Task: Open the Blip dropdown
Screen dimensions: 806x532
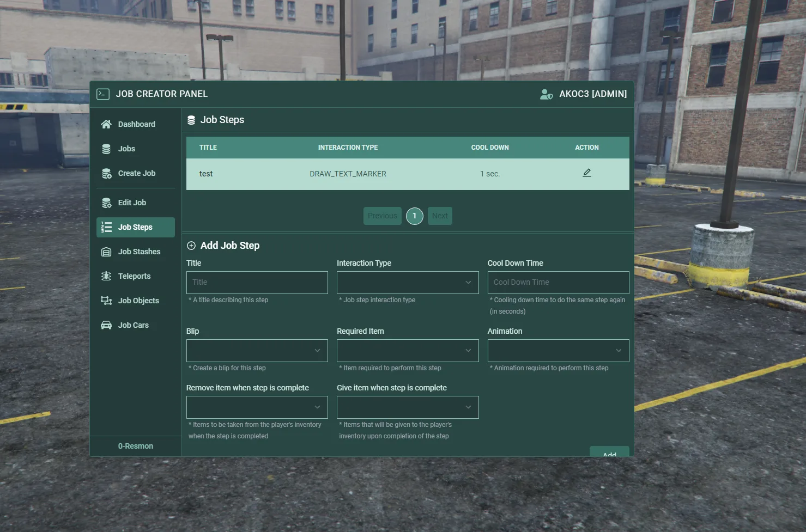Action: click(257, 351)
